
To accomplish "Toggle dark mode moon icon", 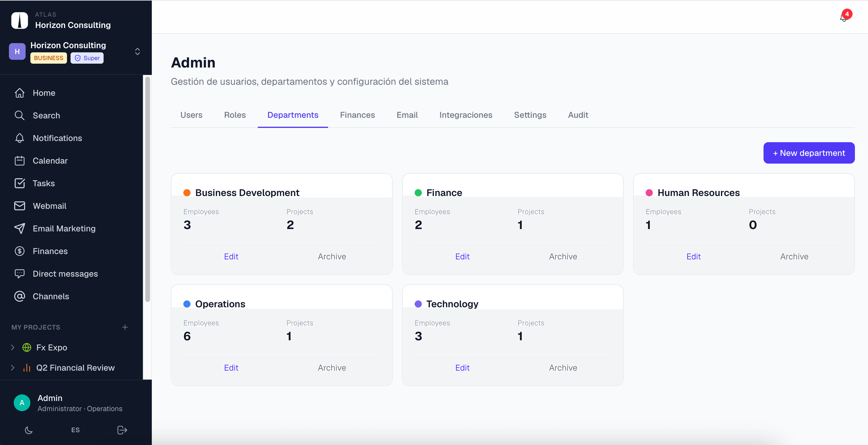I will tap(29, 430).
